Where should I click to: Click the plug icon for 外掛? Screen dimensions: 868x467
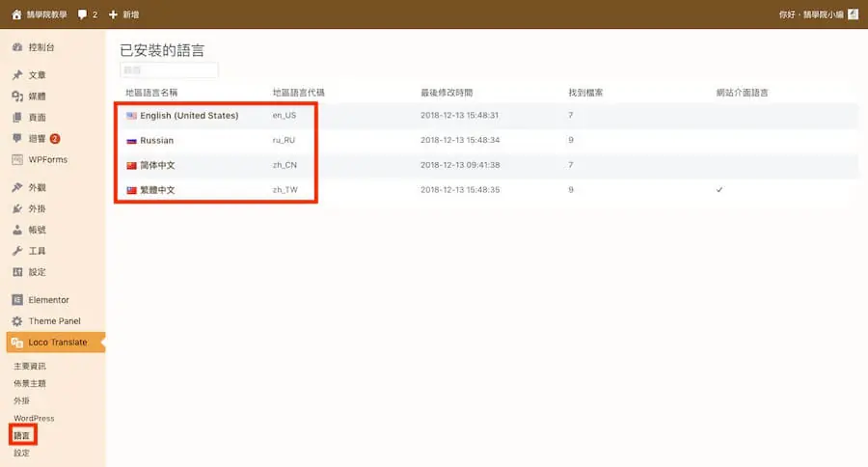17,208
